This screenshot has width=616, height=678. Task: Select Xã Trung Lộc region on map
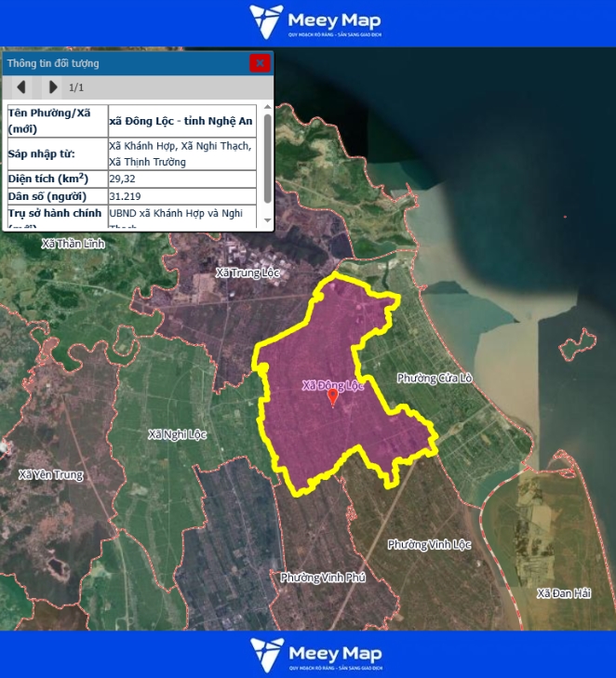click(x=247, y=273)
